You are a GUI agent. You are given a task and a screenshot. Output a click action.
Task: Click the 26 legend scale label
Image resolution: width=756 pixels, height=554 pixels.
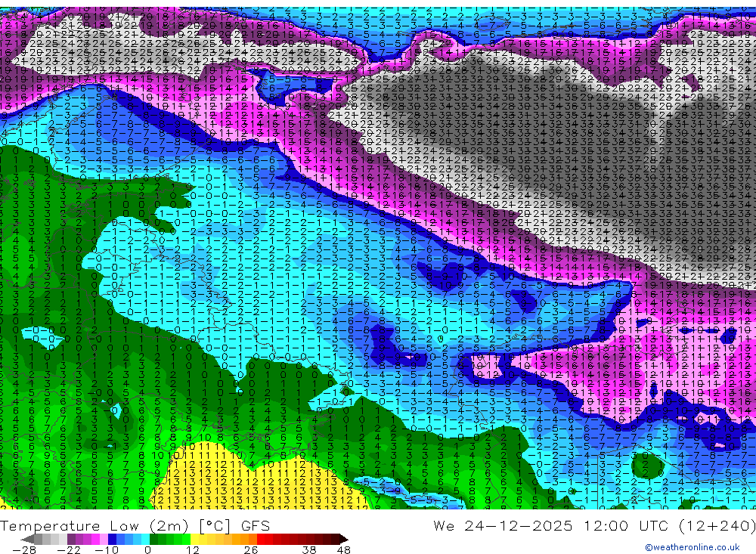pos(250,549)
